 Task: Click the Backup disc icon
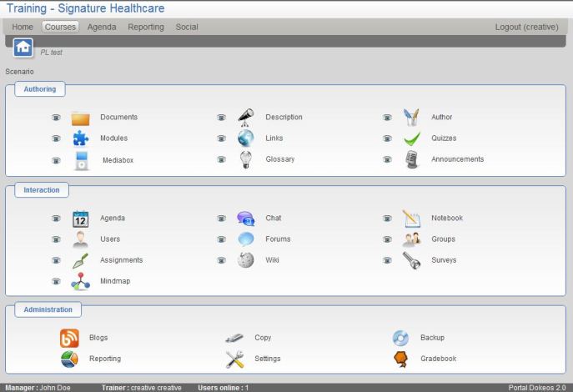point(401,338)
